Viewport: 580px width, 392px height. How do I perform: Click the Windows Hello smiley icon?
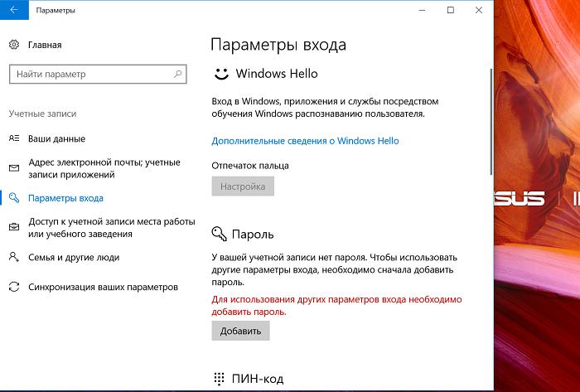(x=221, y=74)
